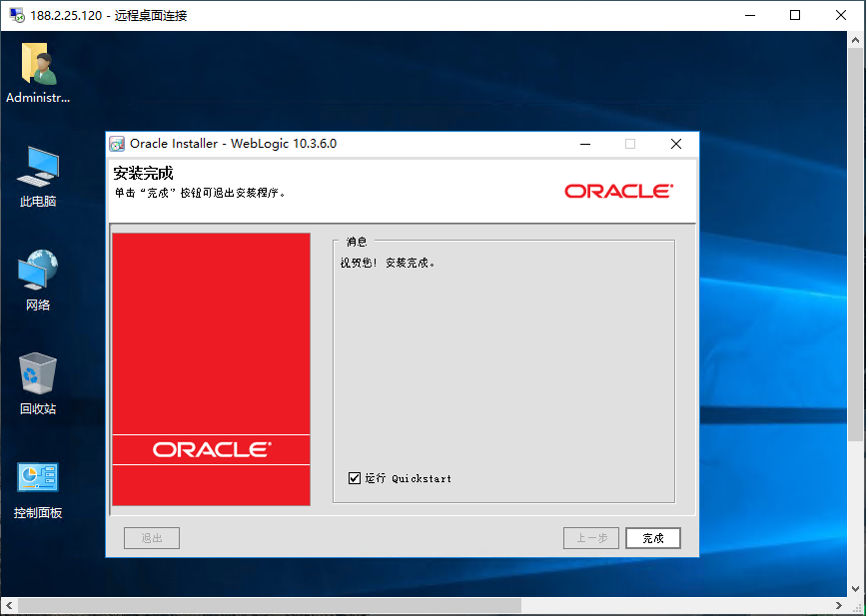Screen dimensions: 866x616
Task: Close the remote desktop connection window
Action: click(841, 15)
